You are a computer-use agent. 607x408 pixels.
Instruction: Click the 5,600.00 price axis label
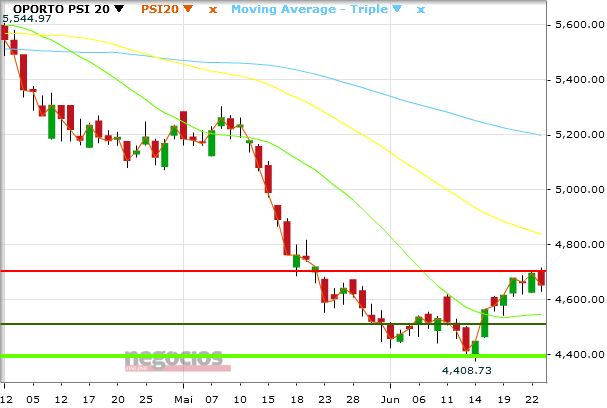580,25
